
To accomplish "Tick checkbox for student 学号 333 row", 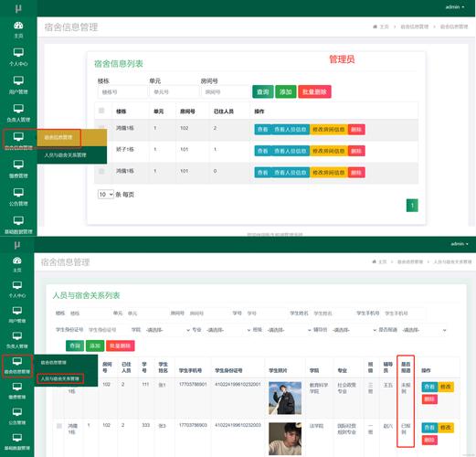I will click(x=59, y=426).
